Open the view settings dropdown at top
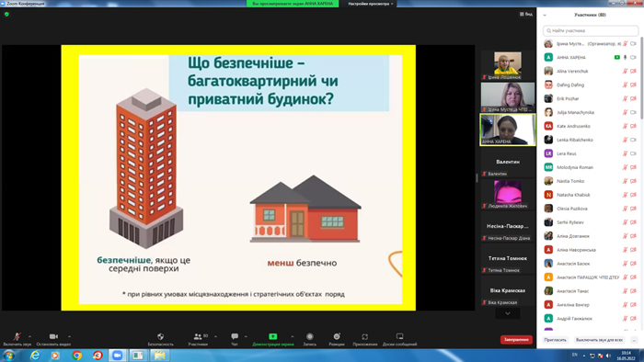644x362 pixels. pos(371,4)
